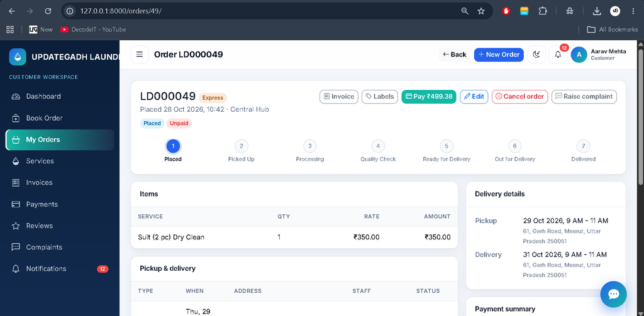Click the Order LD000049 page title

[x=189, y=55]
